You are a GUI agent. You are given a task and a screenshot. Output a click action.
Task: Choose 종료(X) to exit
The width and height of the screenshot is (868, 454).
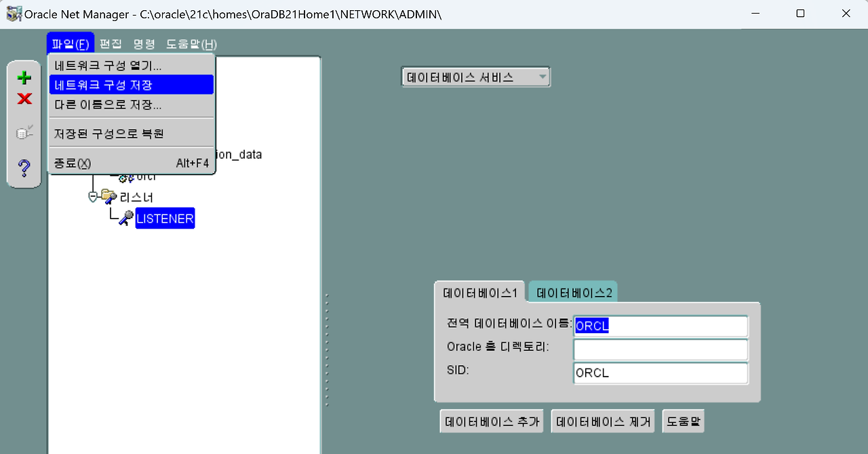(132, 164)
